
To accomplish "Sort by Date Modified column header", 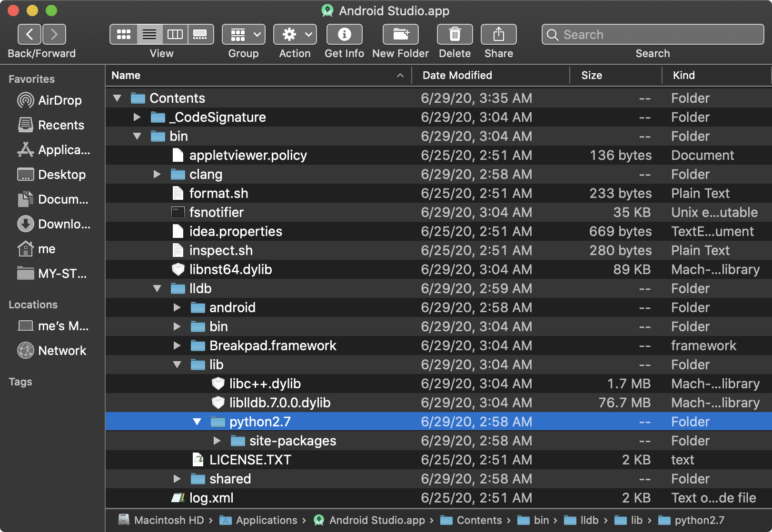I will tap(457, 75).
